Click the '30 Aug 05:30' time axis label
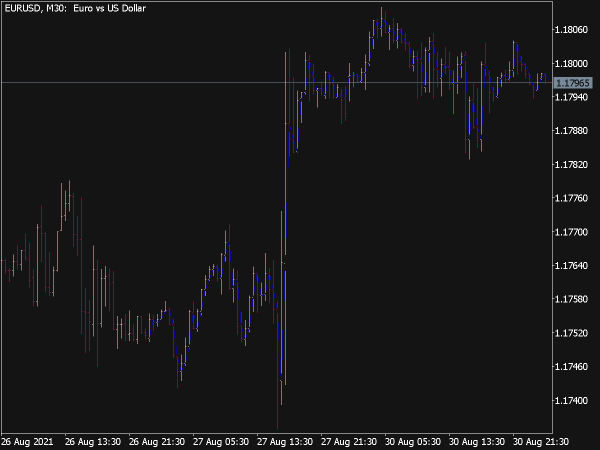 coord(413,442)
